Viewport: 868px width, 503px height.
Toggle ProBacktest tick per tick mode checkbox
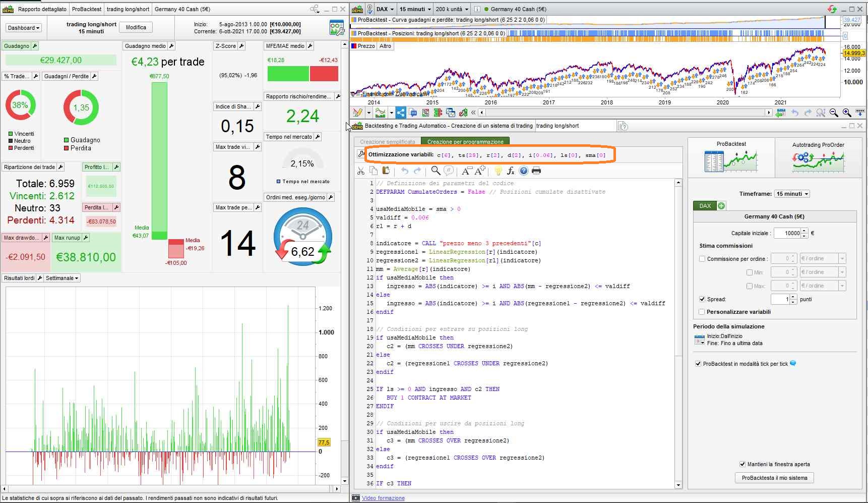click(x=698, y=364)
